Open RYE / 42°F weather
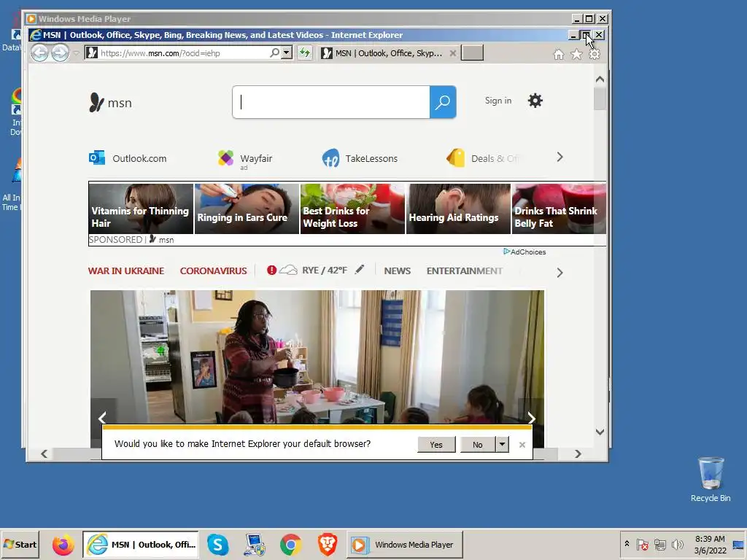747x560 pixels. (x=325, y=270)
